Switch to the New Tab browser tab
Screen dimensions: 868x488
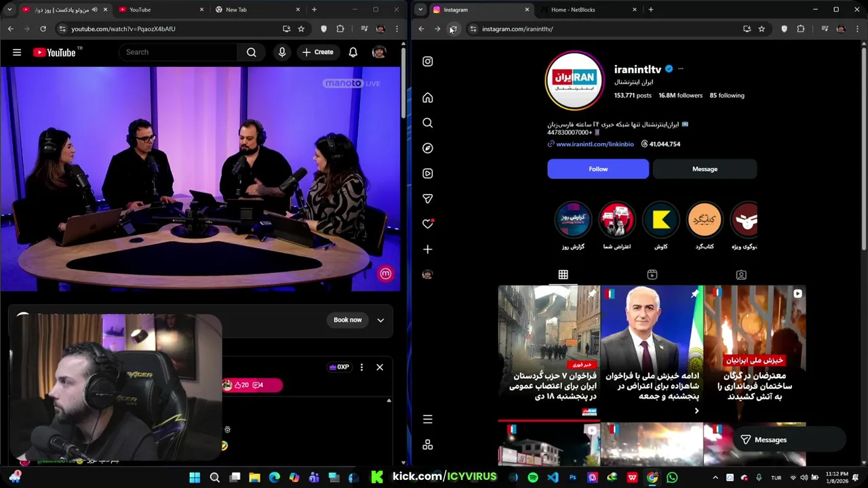click(x=258, y=9)
